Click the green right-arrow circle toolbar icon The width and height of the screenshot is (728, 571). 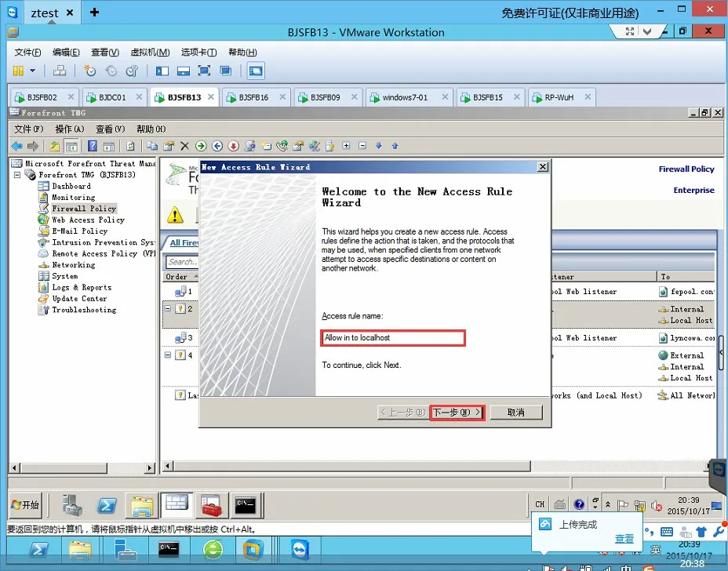[201, 146]
